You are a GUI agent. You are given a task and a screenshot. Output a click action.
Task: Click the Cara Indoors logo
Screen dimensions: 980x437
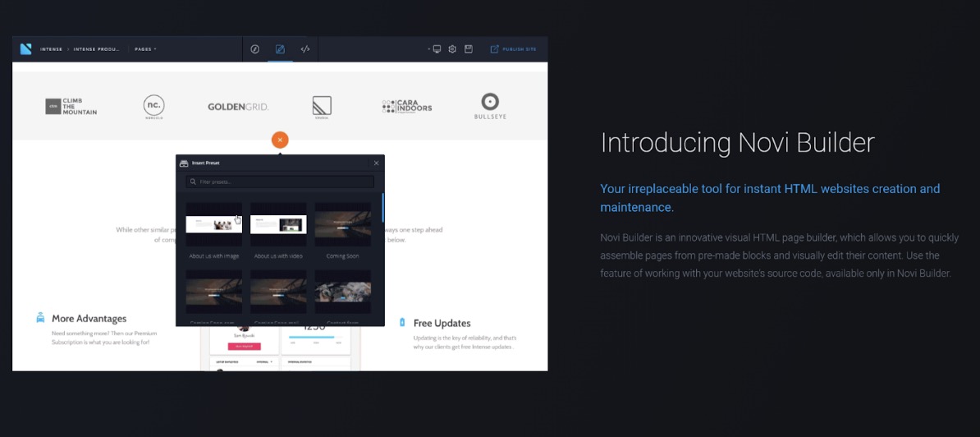pos(407,107)
